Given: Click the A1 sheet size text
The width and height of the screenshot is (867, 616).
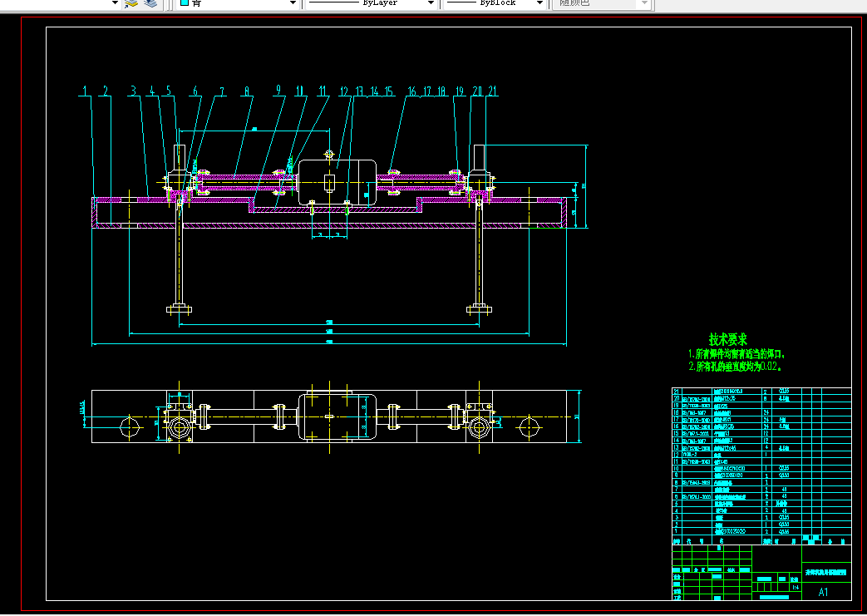Looking at the screenshot, I should coord(823,592).
